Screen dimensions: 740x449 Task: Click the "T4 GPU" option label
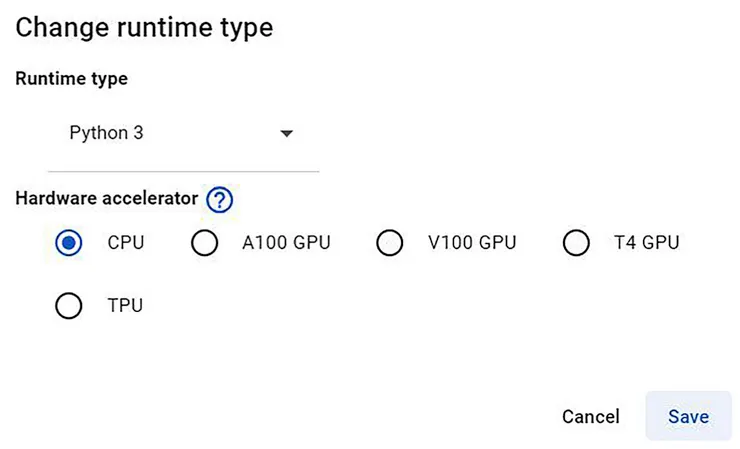coord(647,243)
